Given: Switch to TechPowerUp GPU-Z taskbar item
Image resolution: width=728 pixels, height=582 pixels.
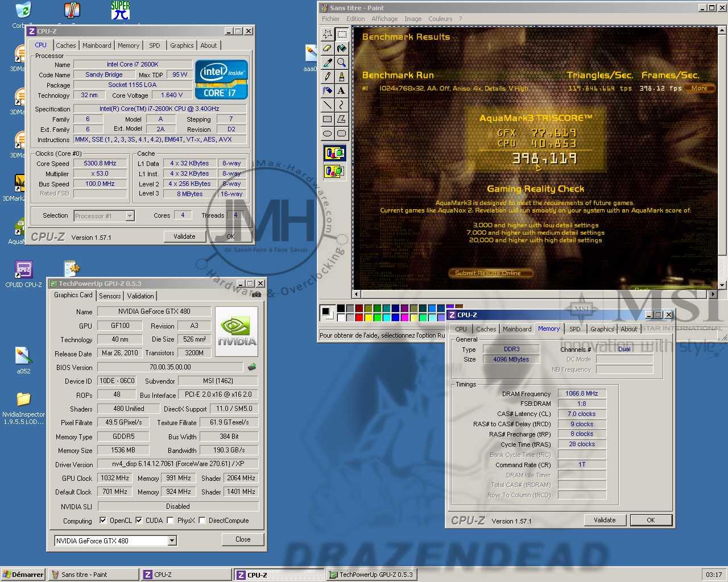Looking at the screenshot, I should click(x=371, y=575).
